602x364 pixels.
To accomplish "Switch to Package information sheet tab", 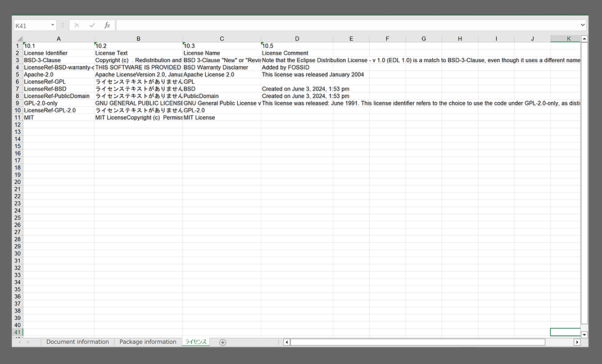I will click(x=148, y=342).
